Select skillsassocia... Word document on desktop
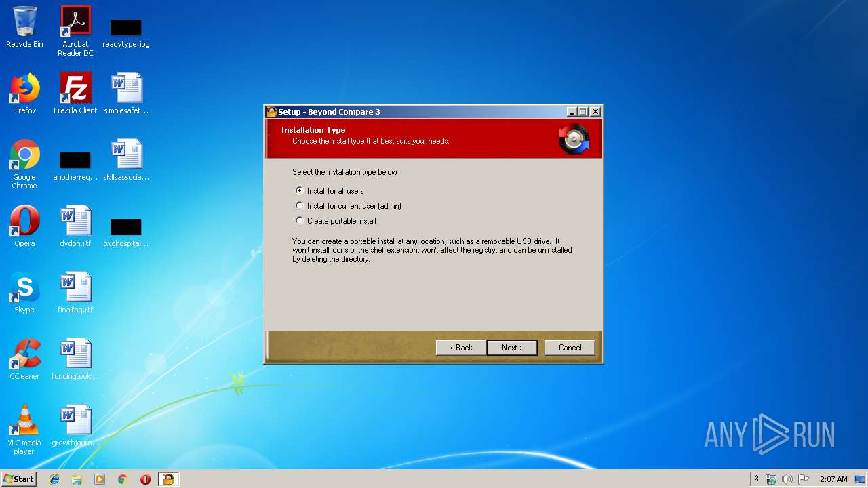The width and height of the screenshot is (868, 488). pos(126,159)
